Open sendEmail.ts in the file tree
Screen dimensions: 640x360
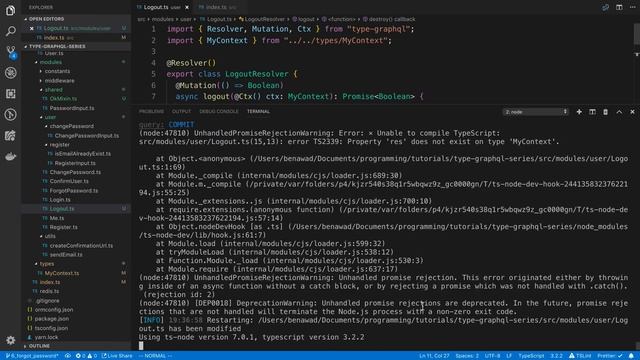(x=66, y=254)
